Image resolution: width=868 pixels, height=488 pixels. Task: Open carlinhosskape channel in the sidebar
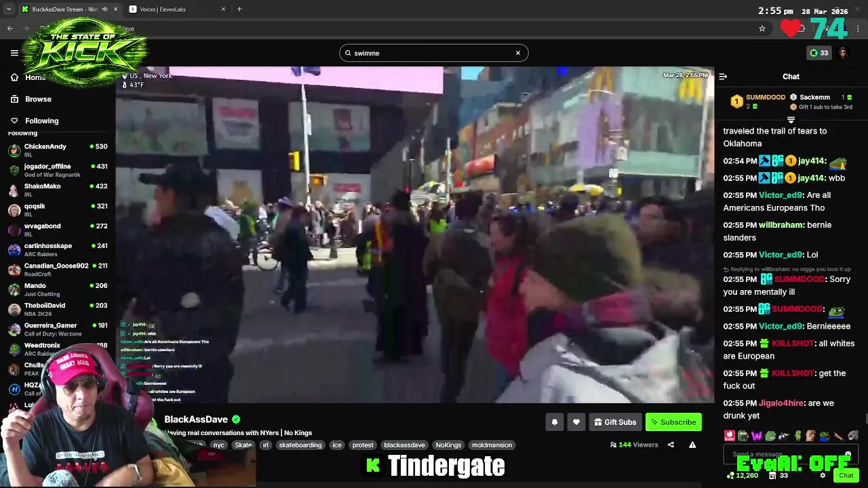pos(58,249)
